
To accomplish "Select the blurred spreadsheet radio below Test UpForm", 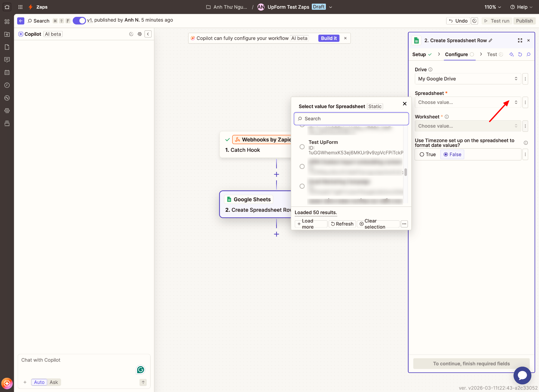I will [302, 166].
